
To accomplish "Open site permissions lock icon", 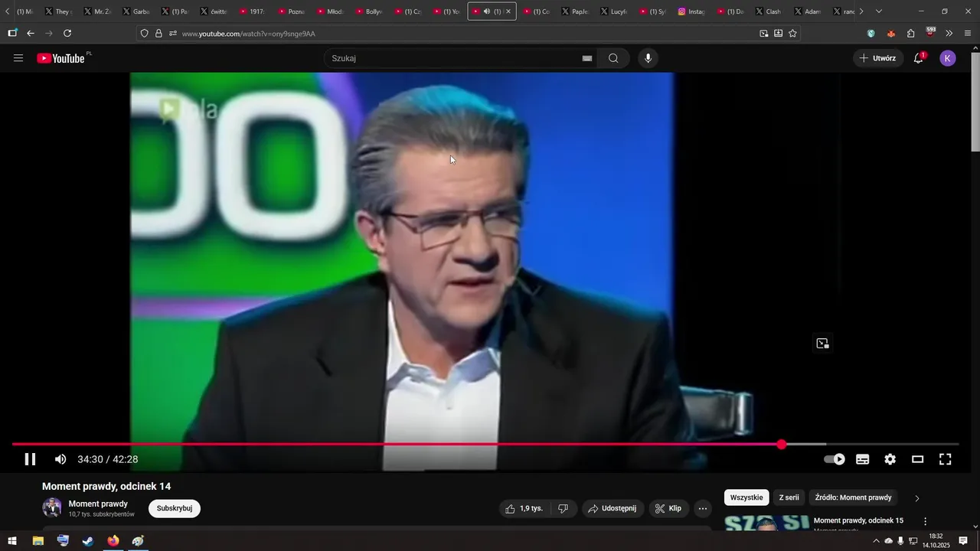I will pos(158,34).
